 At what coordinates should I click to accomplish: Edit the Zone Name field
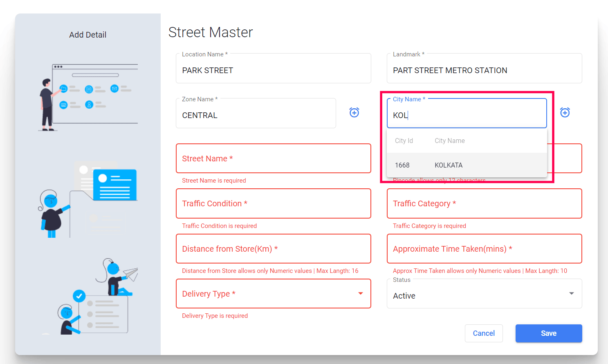[256, 115]
